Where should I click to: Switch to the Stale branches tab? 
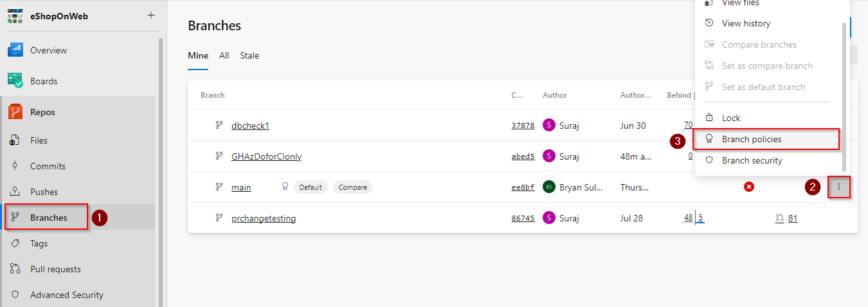click(249, 55)
